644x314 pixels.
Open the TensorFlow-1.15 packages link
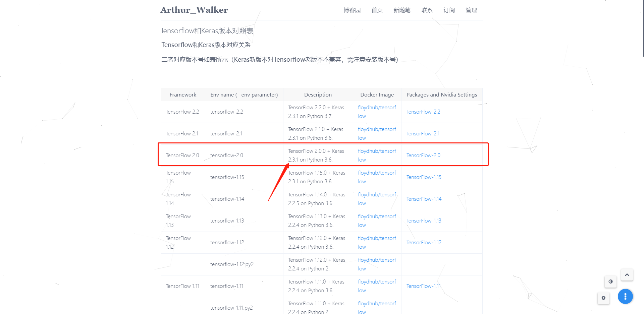click(424, 177)
